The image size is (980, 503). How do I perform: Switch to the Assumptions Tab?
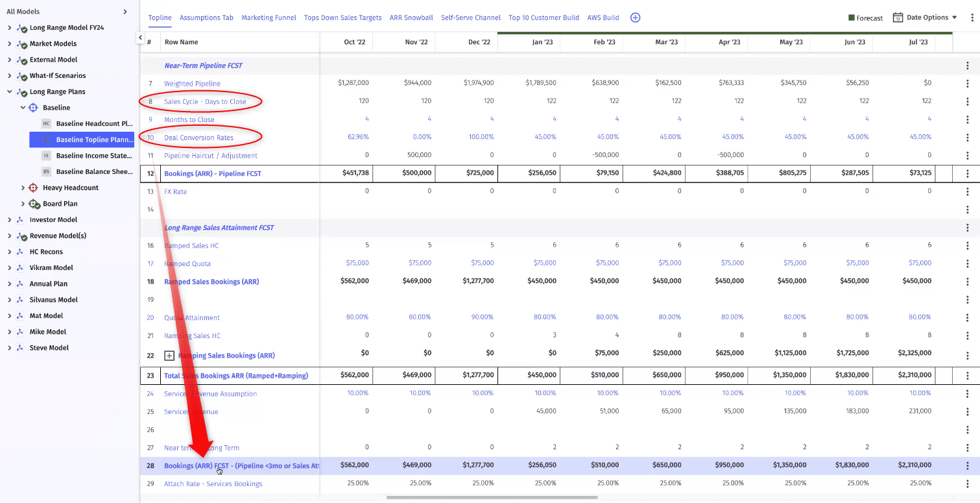(206, 18)
